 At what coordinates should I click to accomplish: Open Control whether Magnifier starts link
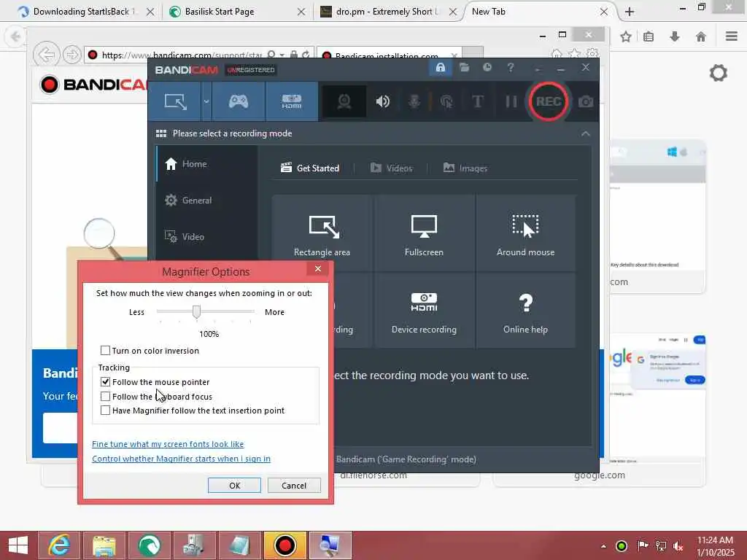click(x=181, y=459)
